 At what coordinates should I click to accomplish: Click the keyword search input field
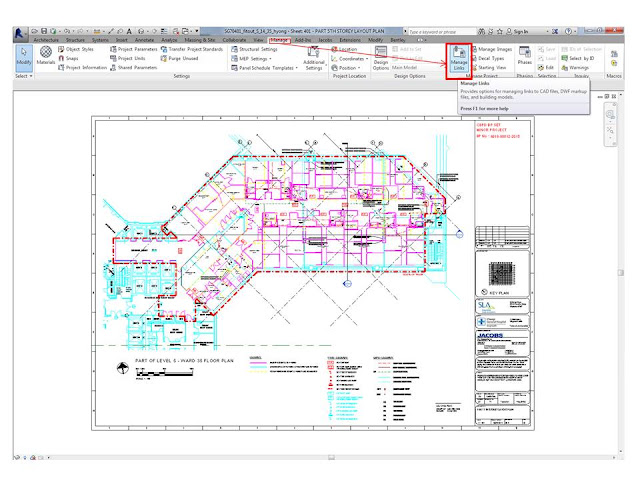coord(442,31)
